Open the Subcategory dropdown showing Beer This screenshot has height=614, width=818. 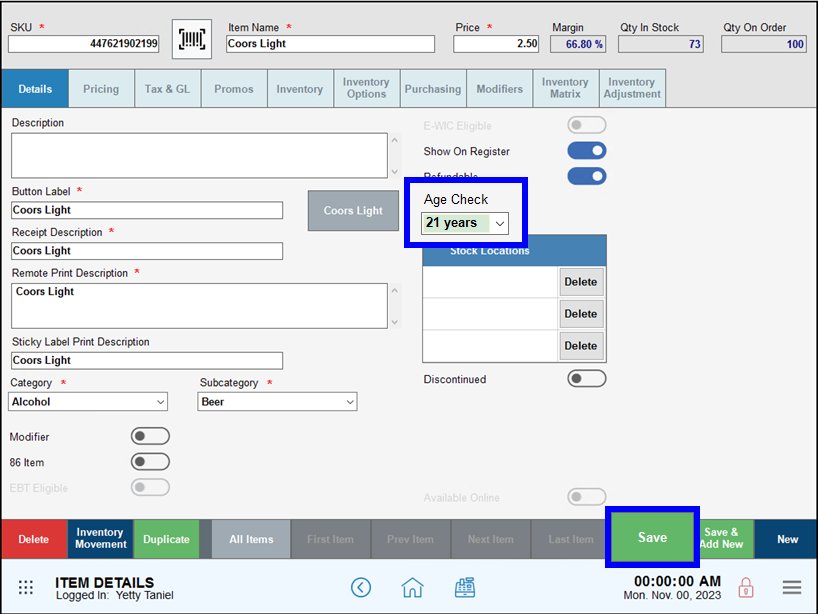tap(277, 402)
